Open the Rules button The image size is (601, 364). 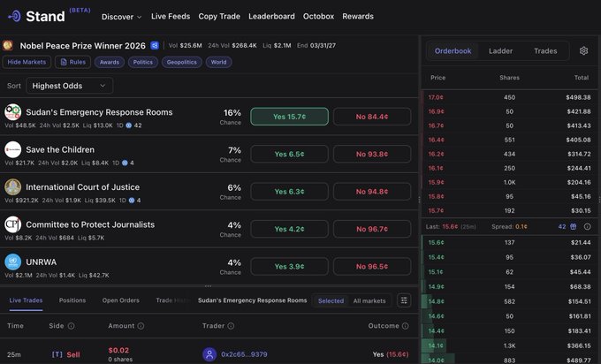[x=72, y=62]
